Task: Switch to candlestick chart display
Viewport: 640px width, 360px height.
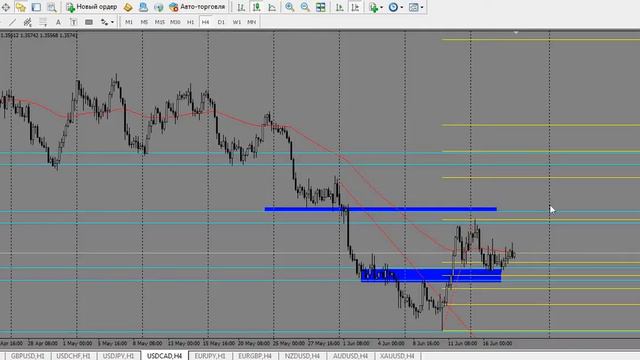Action: pyautogui.click(x=256, y=7)
